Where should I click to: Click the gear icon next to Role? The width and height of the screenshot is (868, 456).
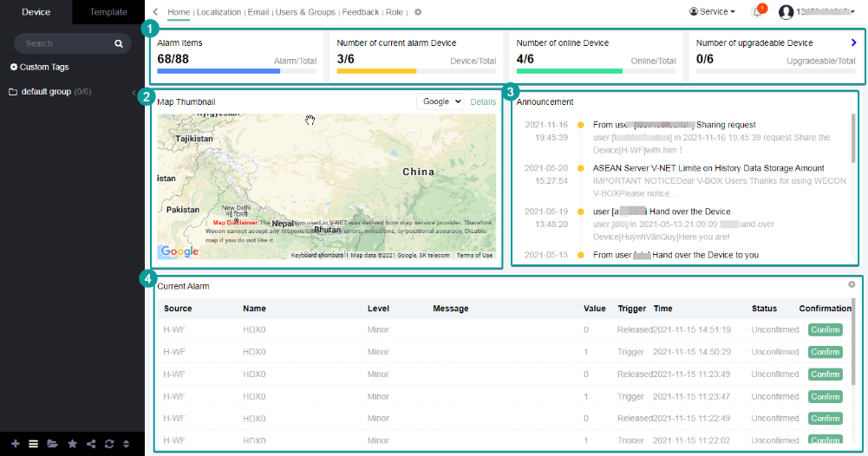(x=418, y=13)
